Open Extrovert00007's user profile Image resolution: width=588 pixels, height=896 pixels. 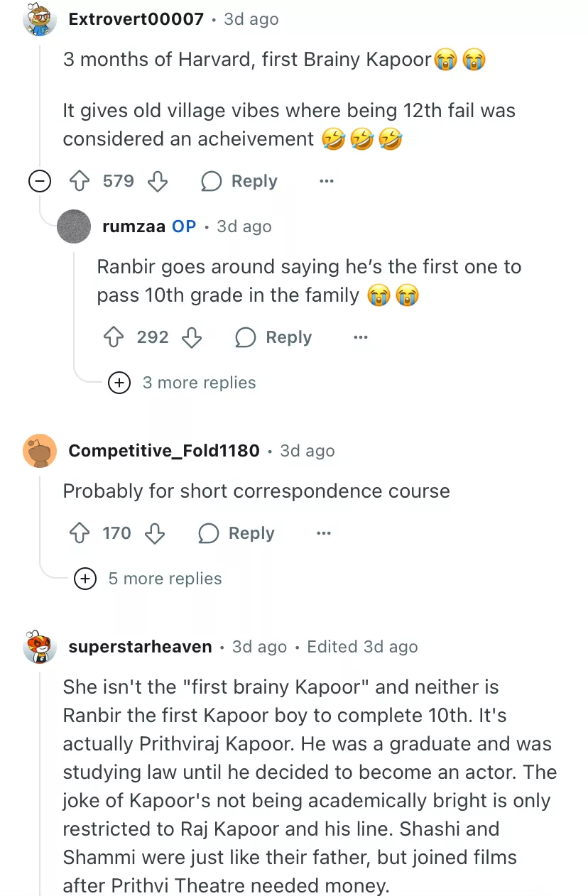click(x=136, y=19)
